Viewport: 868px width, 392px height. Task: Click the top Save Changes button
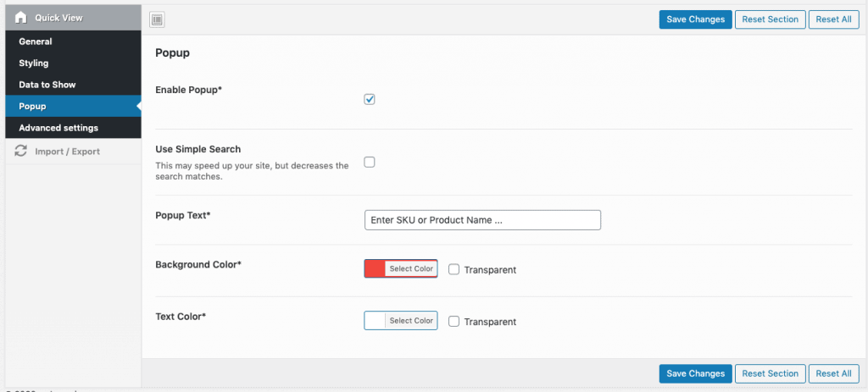click(x=695, y=19)
